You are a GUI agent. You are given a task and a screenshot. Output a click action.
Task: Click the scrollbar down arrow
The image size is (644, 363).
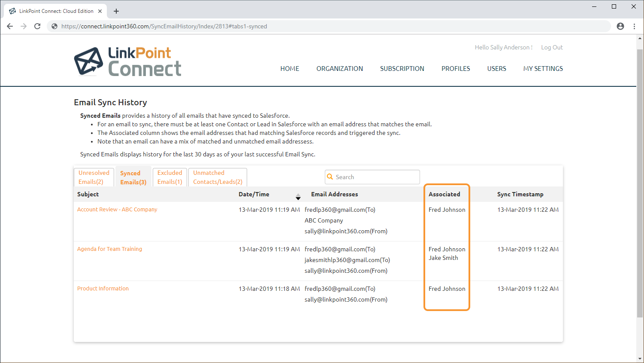[640, 359]
